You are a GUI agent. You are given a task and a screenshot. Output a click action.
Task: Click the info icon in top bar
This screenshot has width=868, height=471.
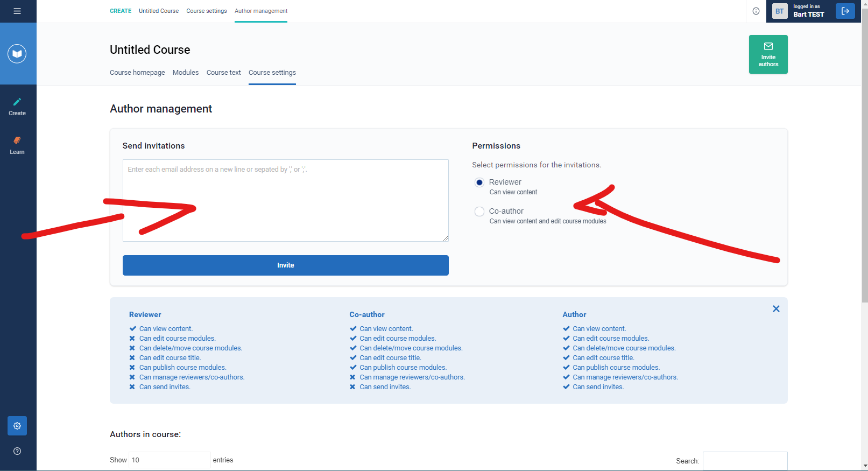[x=756, y=11]
